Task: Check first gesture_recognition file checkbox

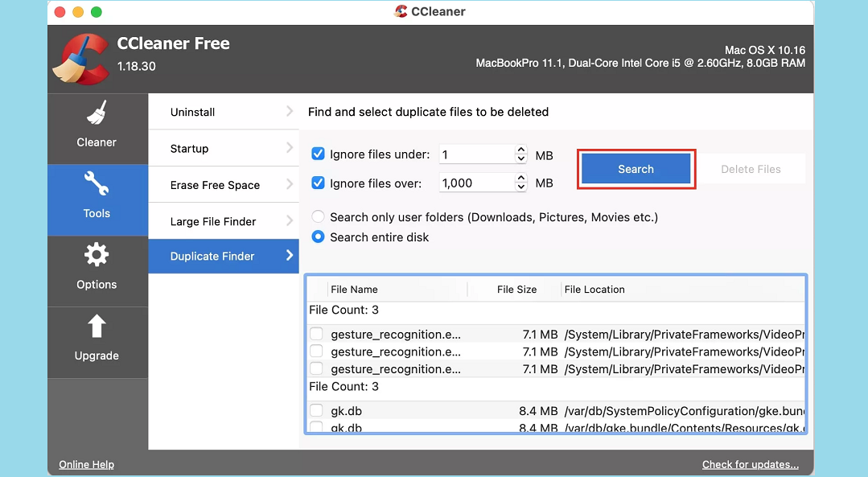Action: [316, 334]
